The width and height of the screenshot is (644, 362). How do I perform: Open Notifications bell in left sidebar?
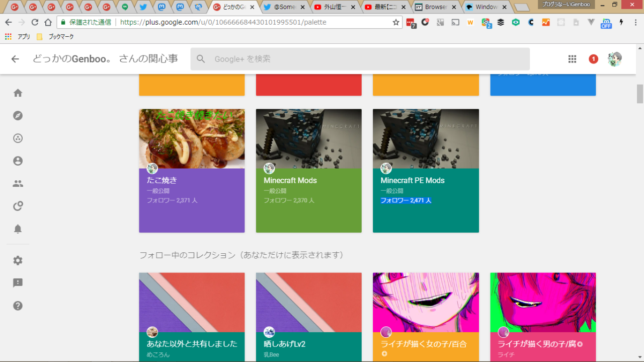[18, 229]
